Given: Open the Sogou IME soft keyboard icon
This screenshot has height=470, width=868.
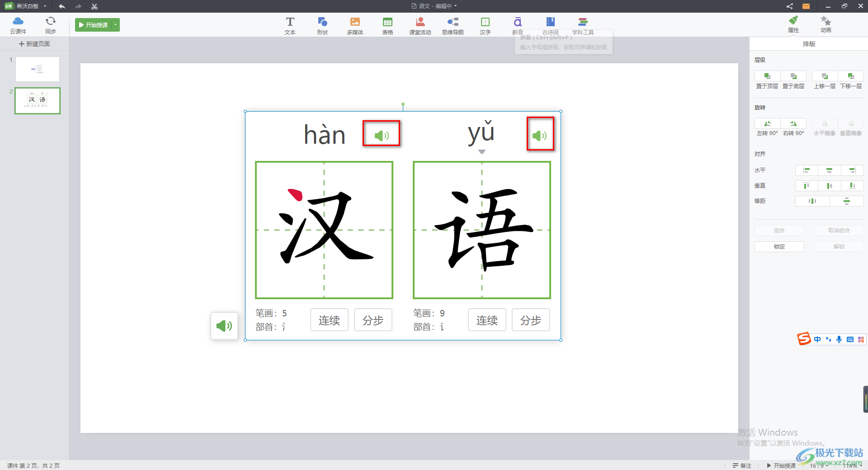Looking at the screenshot, I should point(850,339).
